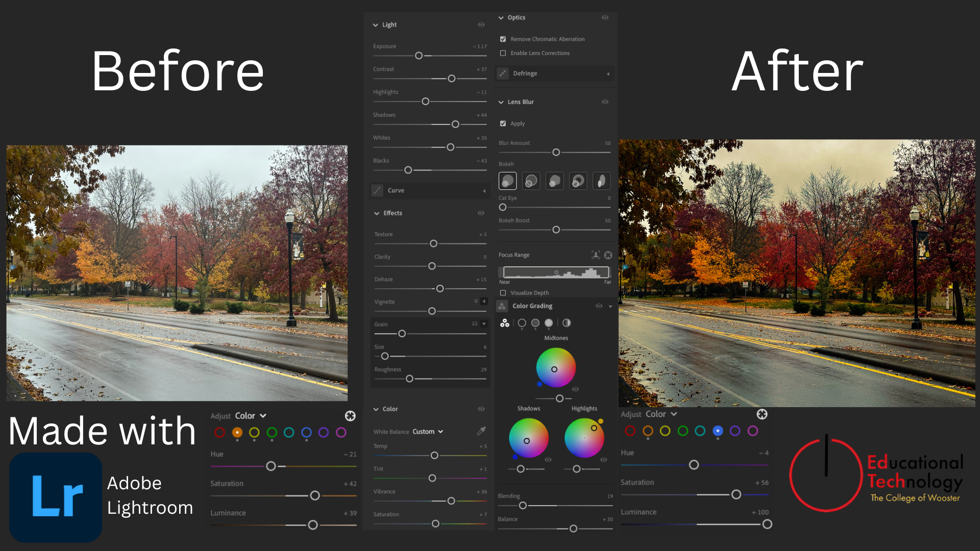Select the first Bokeh shape option
The width and height of the screenshot is (980, 551).
click(x=508, y=181)
